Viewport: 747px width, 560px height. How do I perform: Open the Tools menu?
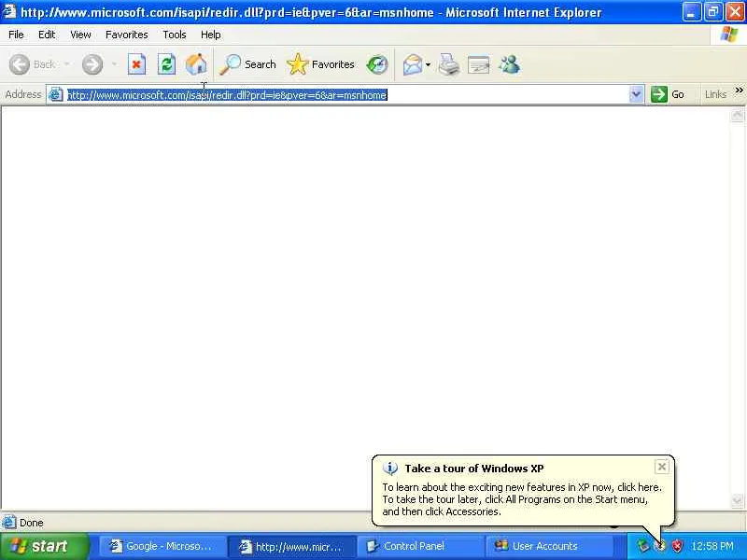tap(175, 35)
